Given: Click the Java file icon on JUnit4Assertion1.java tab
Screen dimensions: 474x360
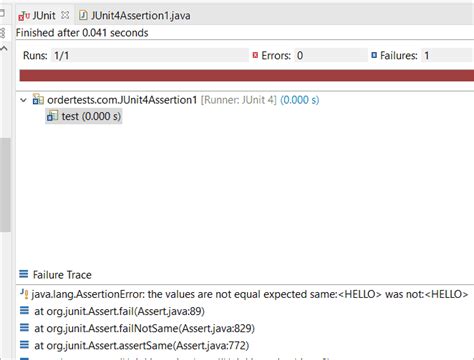Looking at the screenshot, I should (83, 15).
